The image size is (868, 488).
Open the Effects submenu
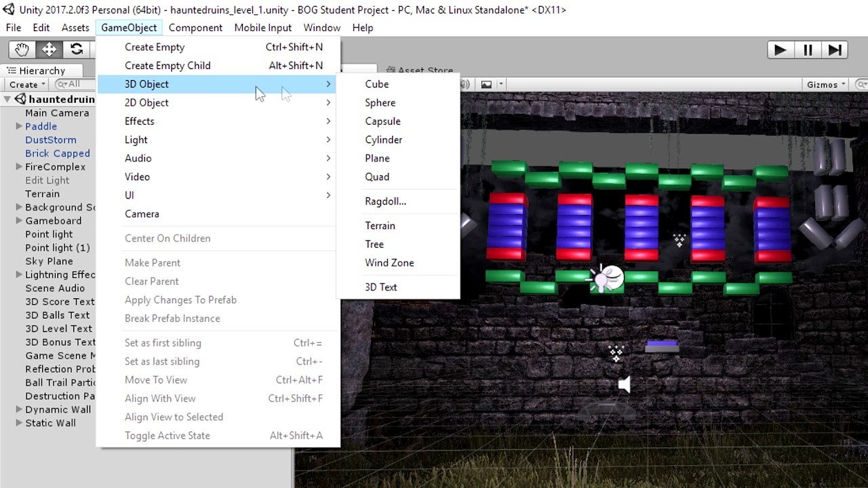click(218, 121)
